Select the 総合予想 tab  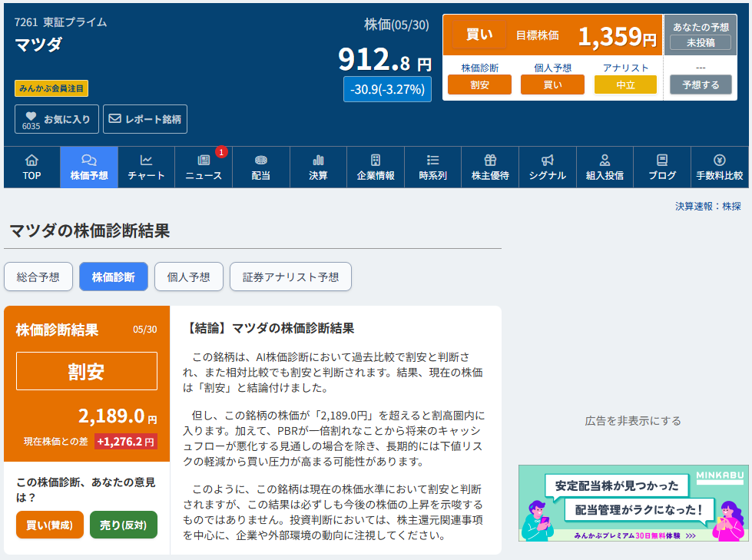(38, 277)
